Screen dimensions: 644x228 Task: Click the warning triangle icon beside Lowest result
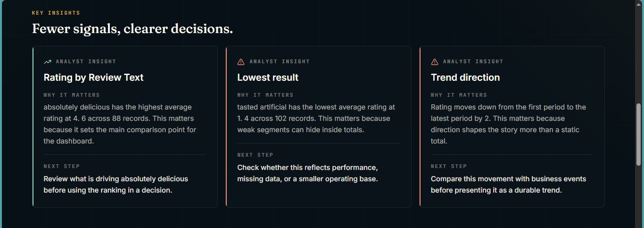[x=241, y=62]
